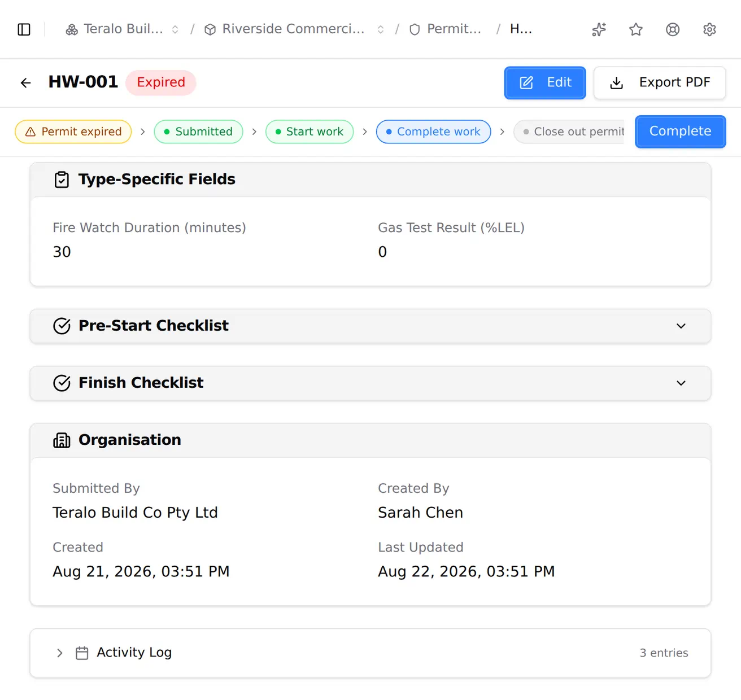741x700 pixels.
Task: Click the Last Updated date Aug 22, 2026
Action: tap(467, 572)
